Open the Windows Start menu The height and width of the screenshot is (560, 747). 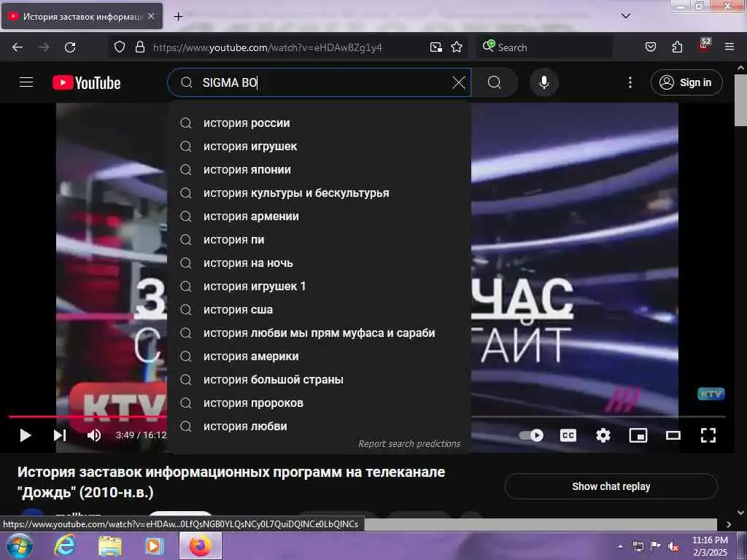(20, 545)
